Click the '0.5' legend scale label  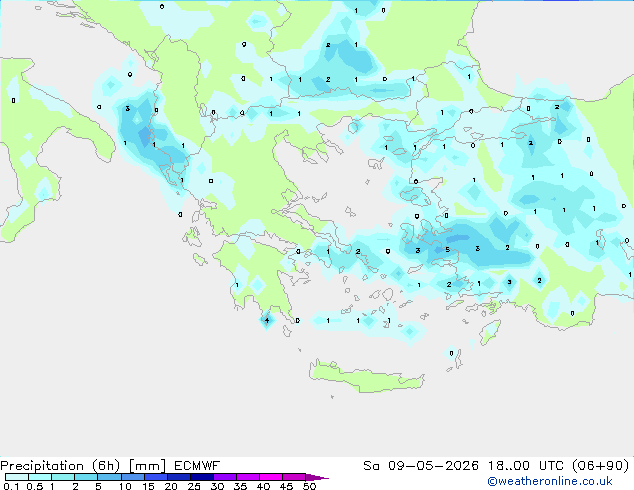35,486
